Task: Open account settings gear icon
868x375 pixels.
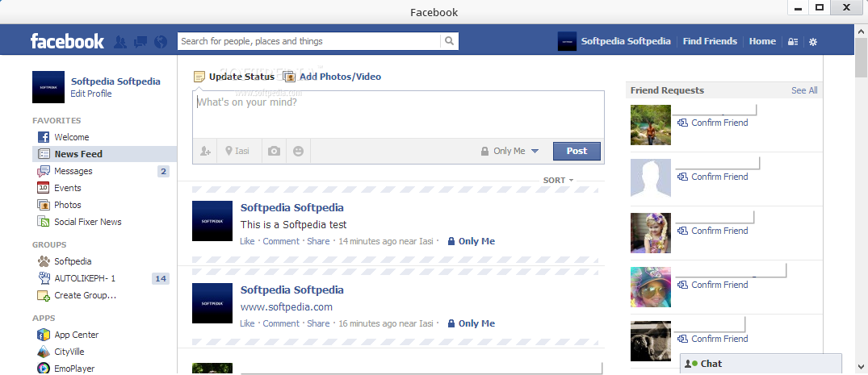Action: (812, 41)
